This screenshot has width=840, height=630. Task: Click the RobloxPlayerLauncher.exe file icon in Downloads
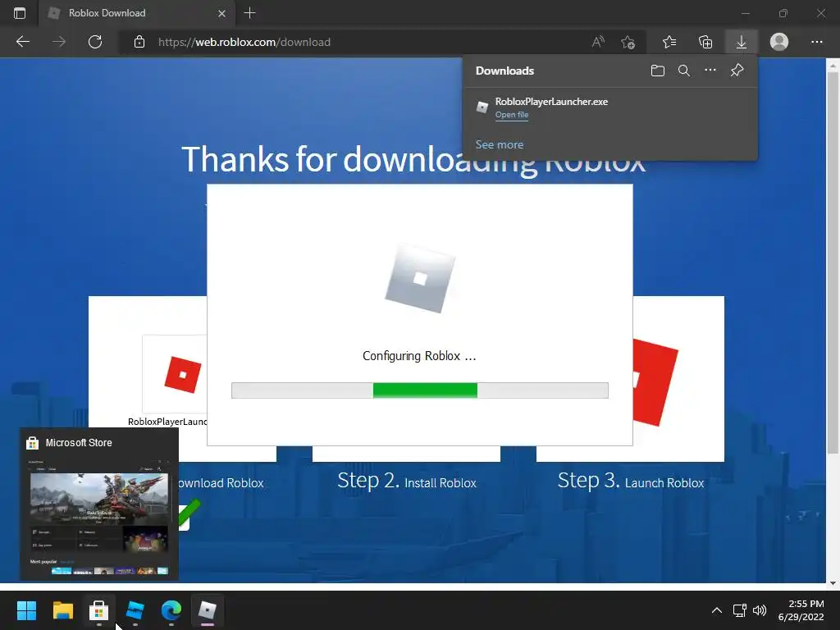(482, 107)
